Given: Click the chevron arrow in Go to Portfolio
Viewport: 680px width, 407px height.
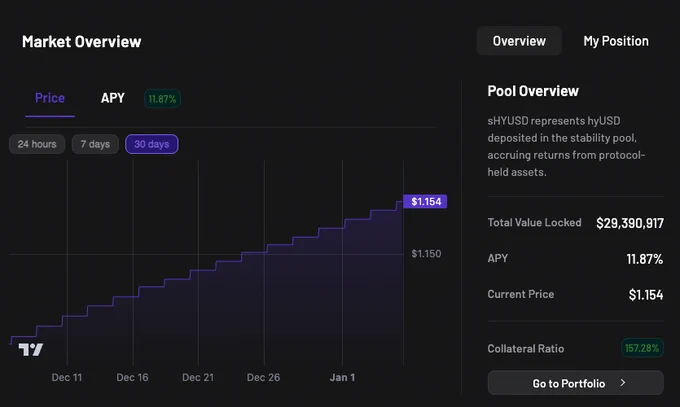Looking at the screenshot, I should (x=623, y=383).
